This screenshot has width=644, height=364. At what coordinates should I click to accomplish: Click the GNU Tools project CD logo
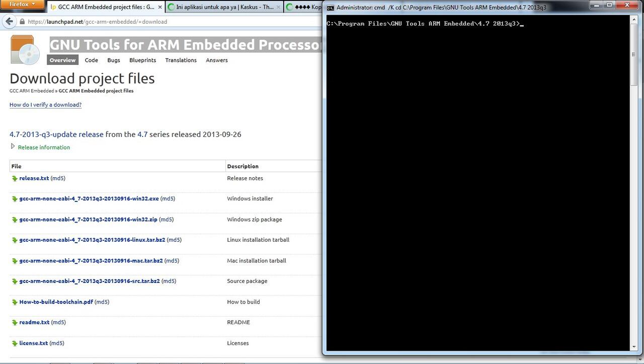click(x=25, y=49)
